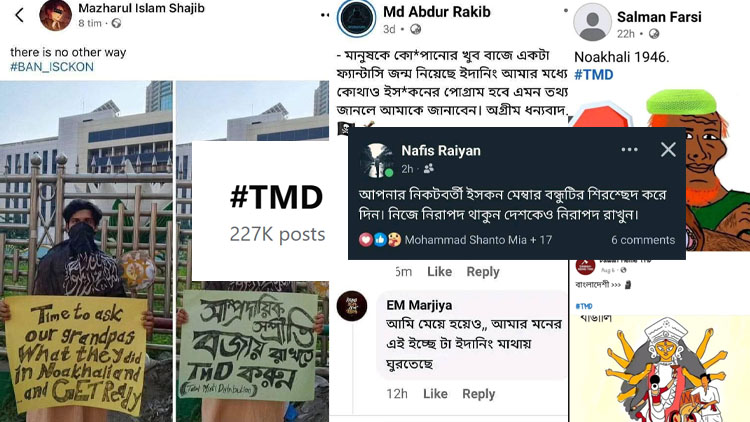Image resolution: width=750 pixels, height=422 pixels.
Task: Open Salman Farsi's default avatar
Action: (x=592, y=22)
